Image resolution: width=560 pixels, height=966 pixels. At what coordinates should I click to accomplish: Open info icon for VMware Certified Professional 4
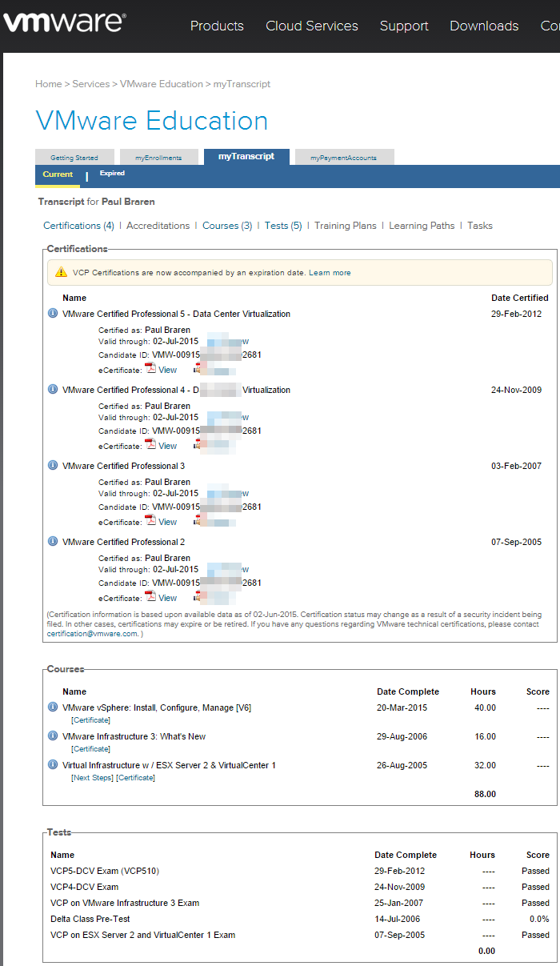(53, 390)
